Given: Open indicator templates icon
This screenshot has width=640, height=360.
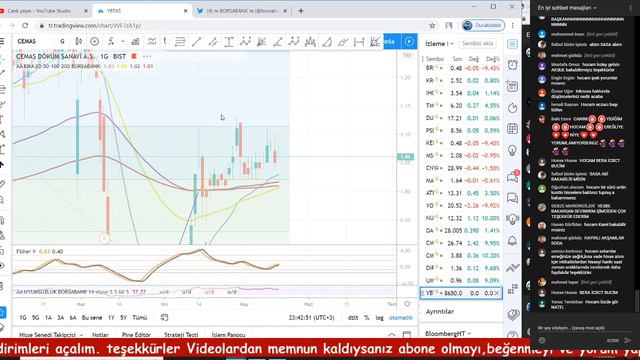Looking at the screenshot, I should point(151,41).
